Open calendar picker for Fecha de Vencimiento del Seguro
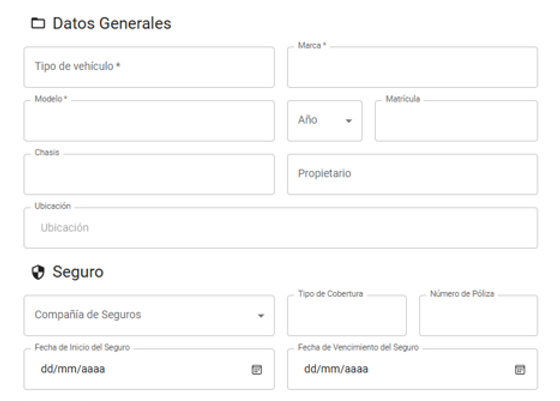Image resolution: width=560 pixels, height=401 pixels. tap(520, 370)
